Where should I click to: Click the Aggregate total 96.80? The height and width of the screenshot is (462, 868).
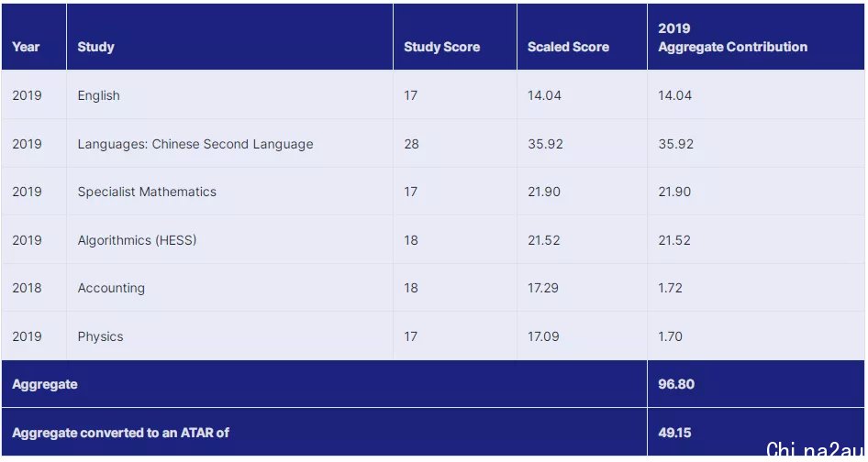(676, 384)
